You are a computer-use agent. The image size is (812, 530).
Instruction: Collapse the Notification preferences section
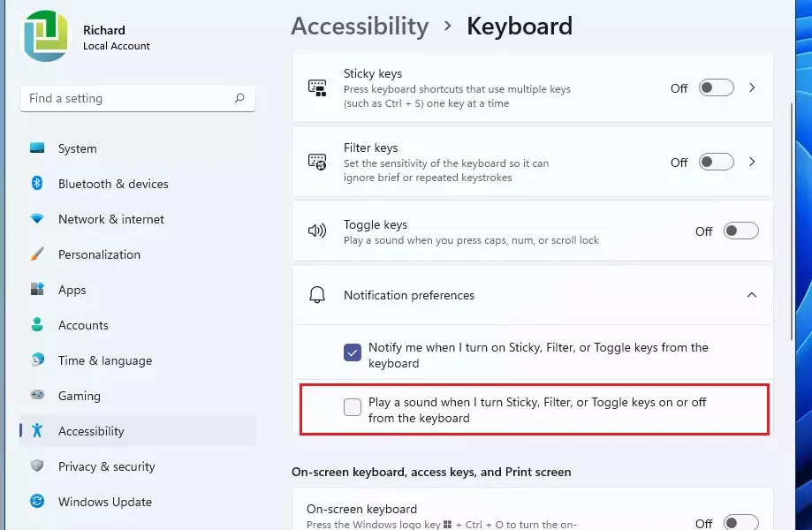point(752,295)
